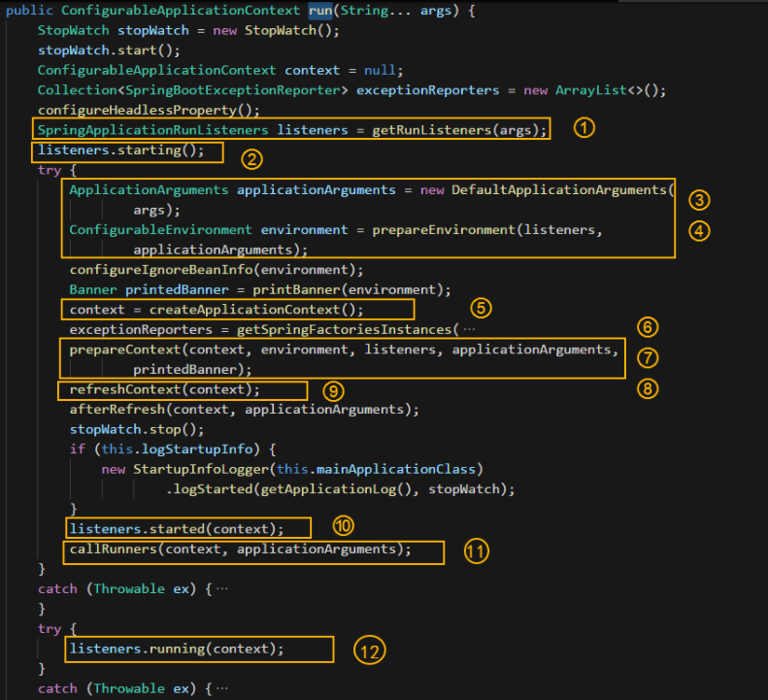
Task: Expand folded getSpringFactoriesInstances arguments ellipsis
Action: tap(469, 330)
